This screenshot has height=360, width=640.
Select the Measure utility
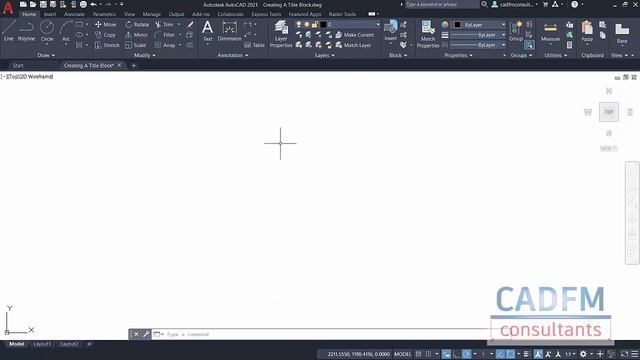(x=550, y=32)
